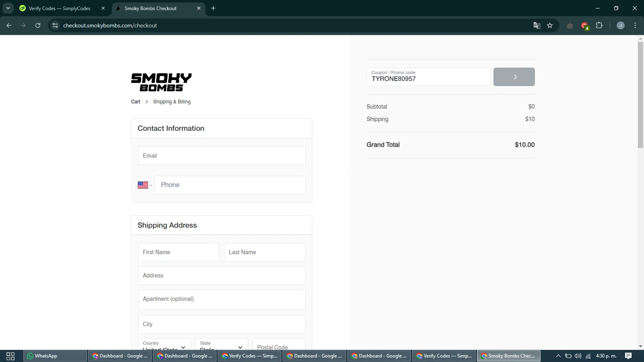
Task: Open the volume icon in system tray
Action: pyautogui.click(x=578, y=356)
